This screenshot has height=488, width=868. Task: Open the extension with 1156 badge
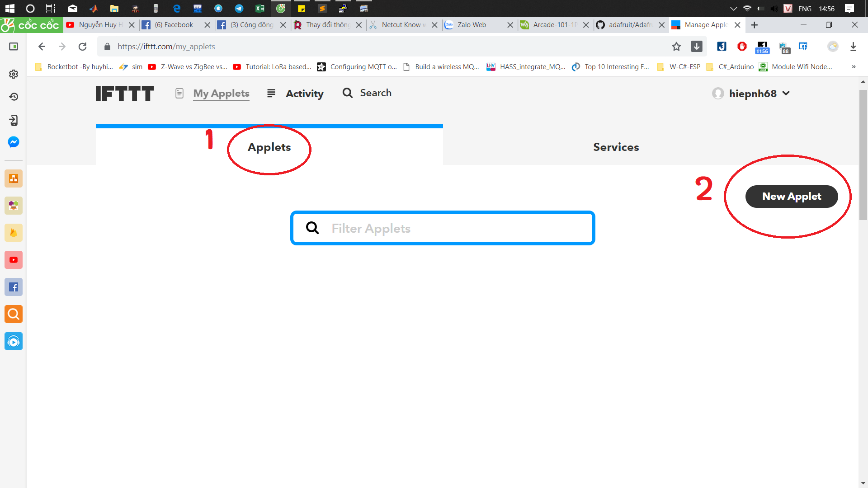coord(762,47)
